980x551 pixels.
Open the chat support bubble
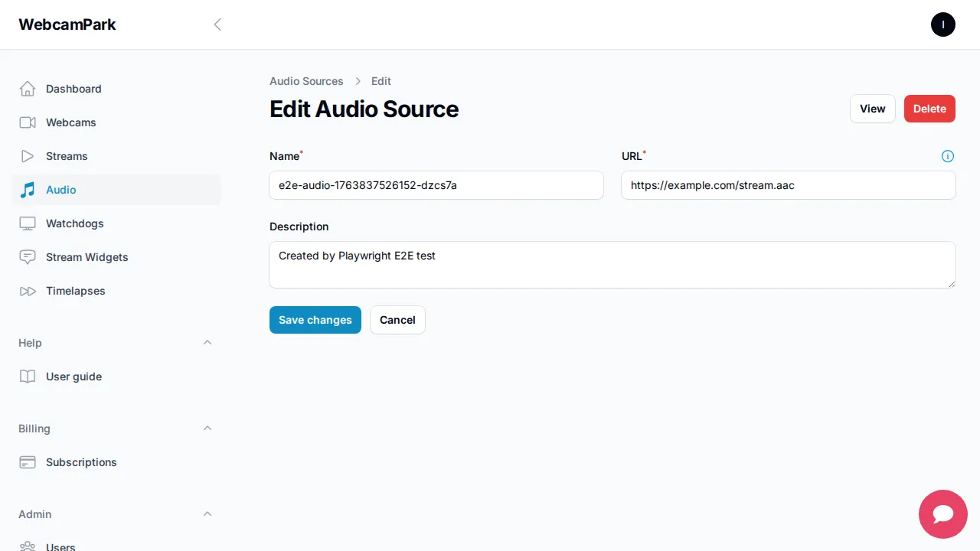(942, 514)
